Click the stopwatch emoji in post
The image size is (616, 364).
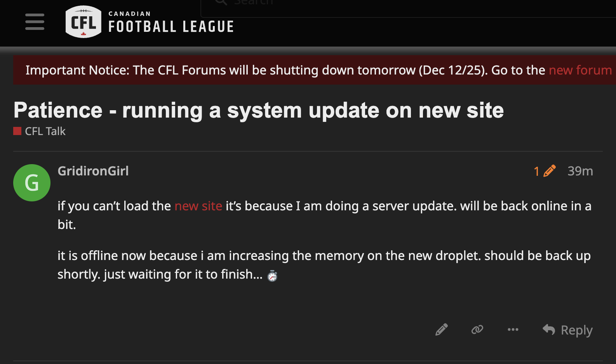(x=272, y=276)
